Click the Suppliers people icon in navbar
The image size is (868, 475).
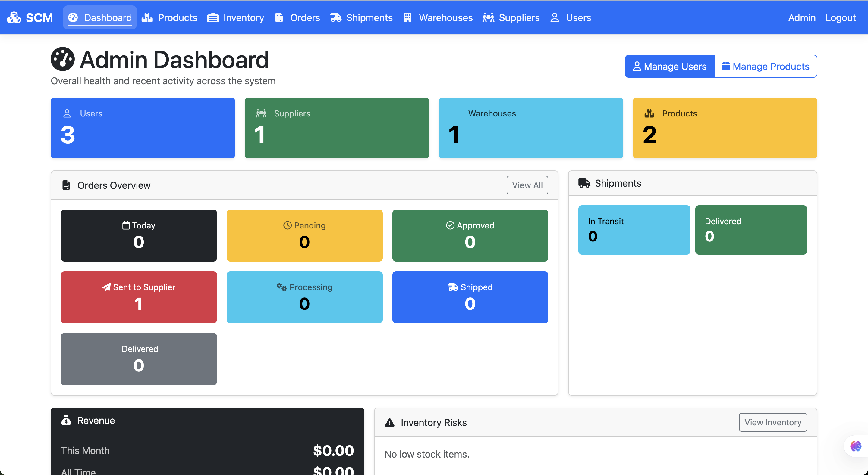click(488, 17)
